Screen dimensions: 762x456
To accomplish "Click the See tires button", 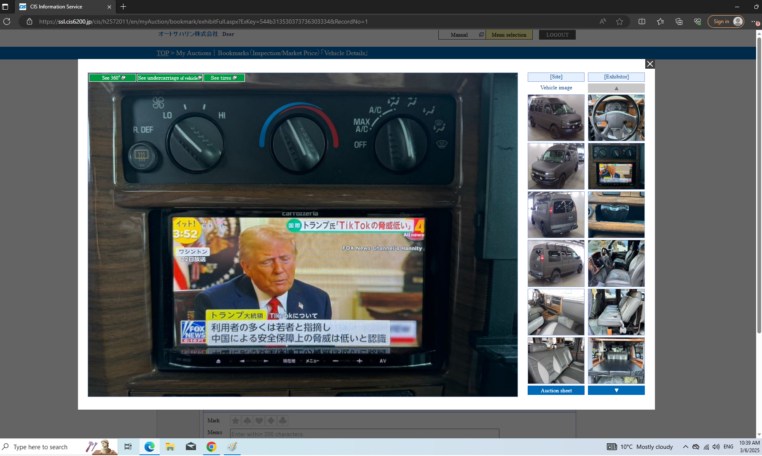I will 224,78.
